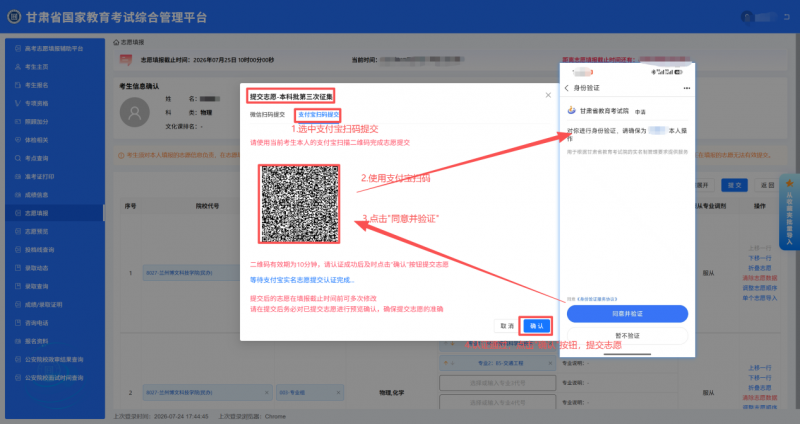Tap the back arrow beside 身份验证
Screen dimensions: 800x424
(567, 88)
